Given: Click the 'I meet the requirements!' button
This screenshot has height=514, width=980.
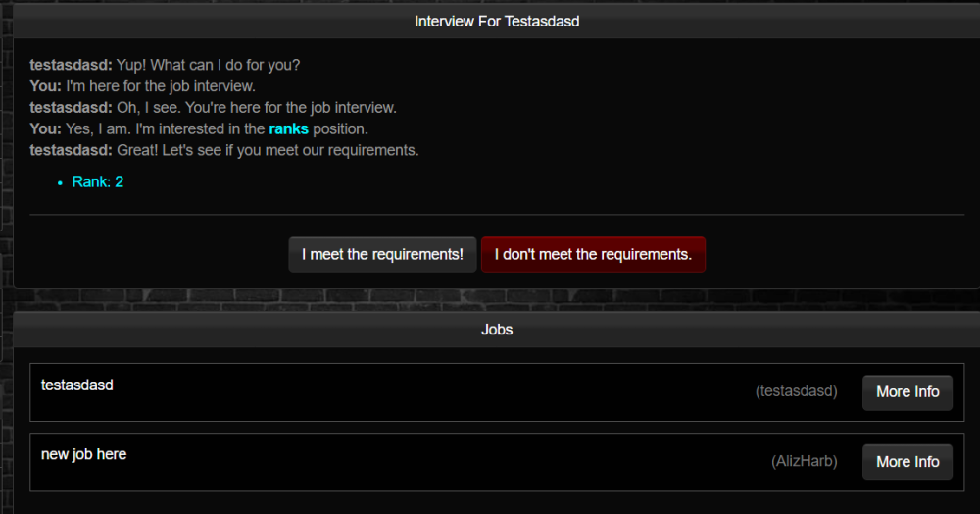Looking at the screenshot, I should [x=382, y=254].
